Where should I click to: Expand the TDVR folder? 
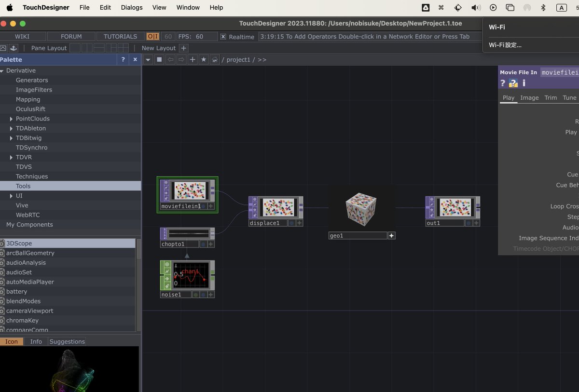[12, 157]
